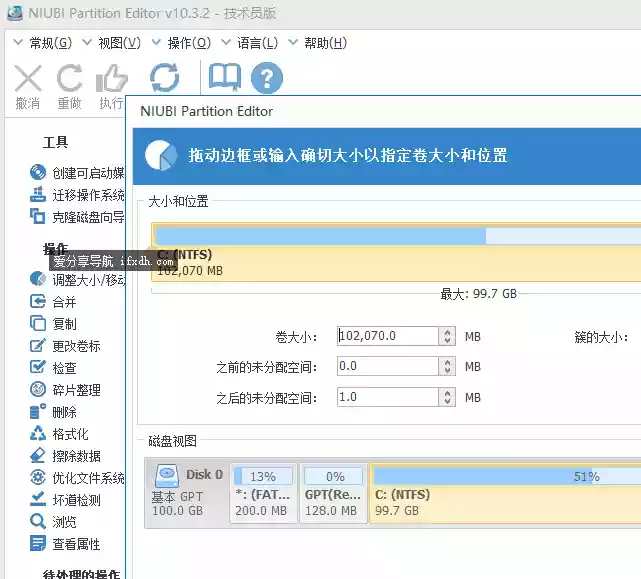Click the 卷大小 volume size input field

(x=388, y=336)
